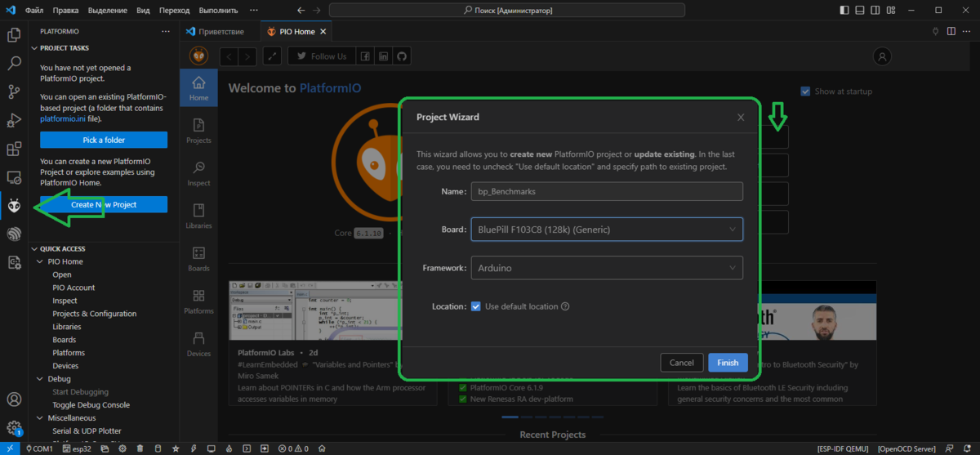980x455 pixels.
Task: Open the PlatformIO sidebar more actions menu
Action: click(x=166, y=31)
